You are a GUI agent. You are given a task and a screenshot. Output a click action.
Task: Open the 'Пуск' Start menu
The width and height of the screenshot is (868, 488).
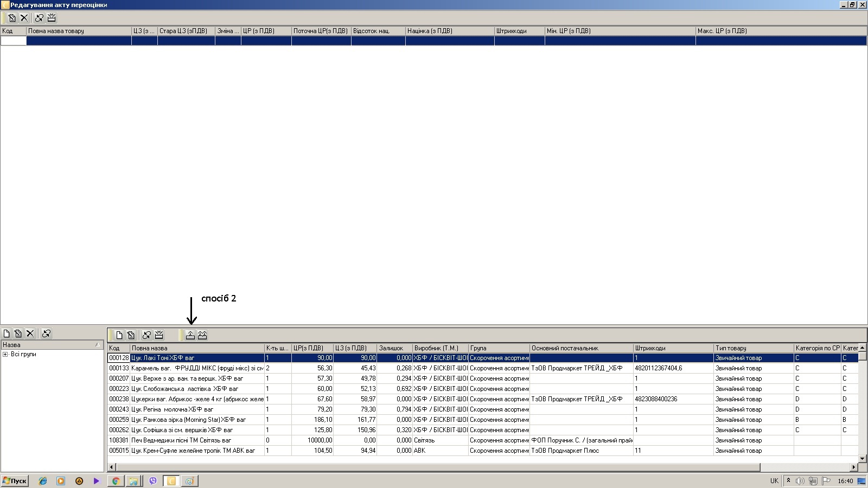click(x=15, y=481)
